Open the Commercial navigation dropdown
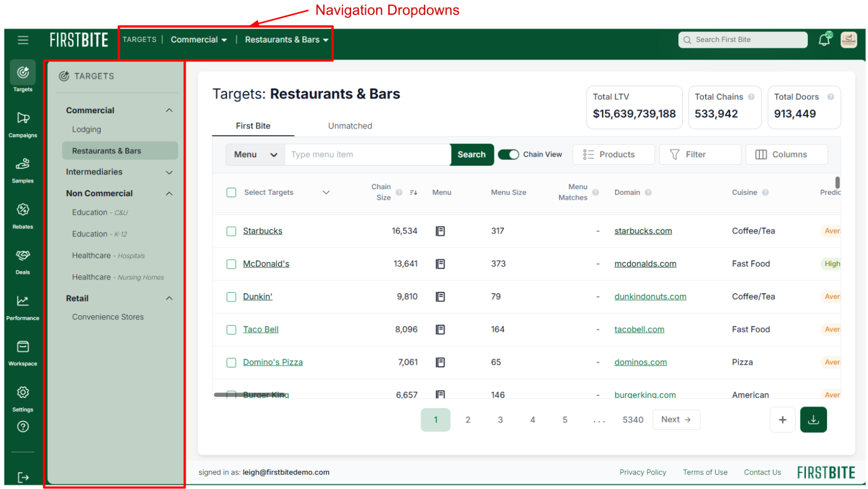The height and width of the screenshot is (489, 868). [x=199, y=40]
